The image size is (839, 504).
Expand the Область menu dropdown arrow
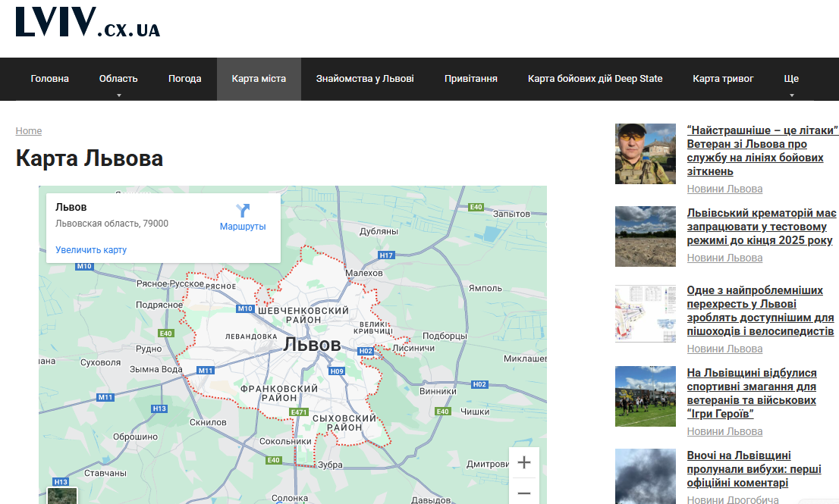pyautogui.click(x=119, y=95)
